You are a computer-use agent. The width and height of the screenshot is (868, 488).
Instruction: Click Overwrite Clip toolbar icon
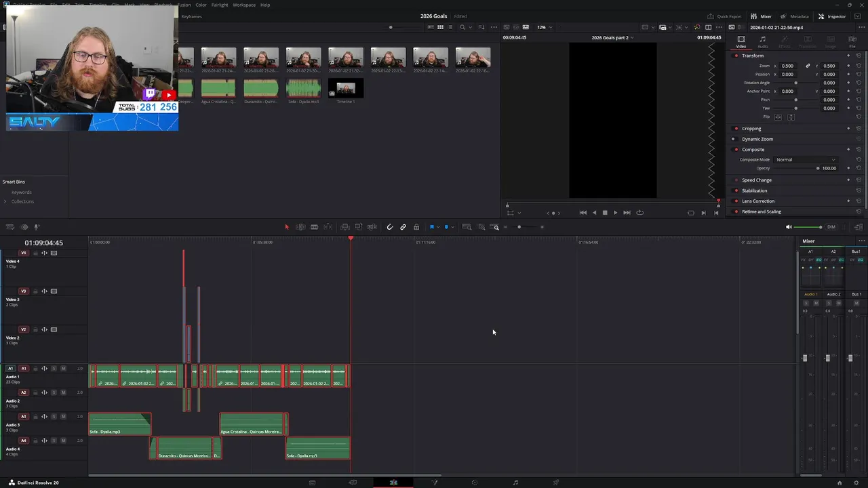(x=358, y=227)
